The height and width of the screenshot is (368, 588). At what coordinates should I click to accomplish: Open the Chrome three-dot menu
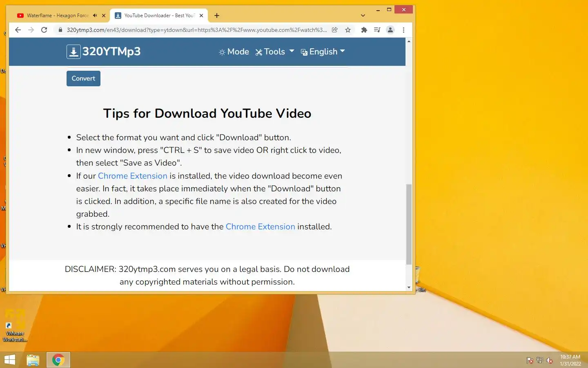pyautogui.click(x=403, y=30)
